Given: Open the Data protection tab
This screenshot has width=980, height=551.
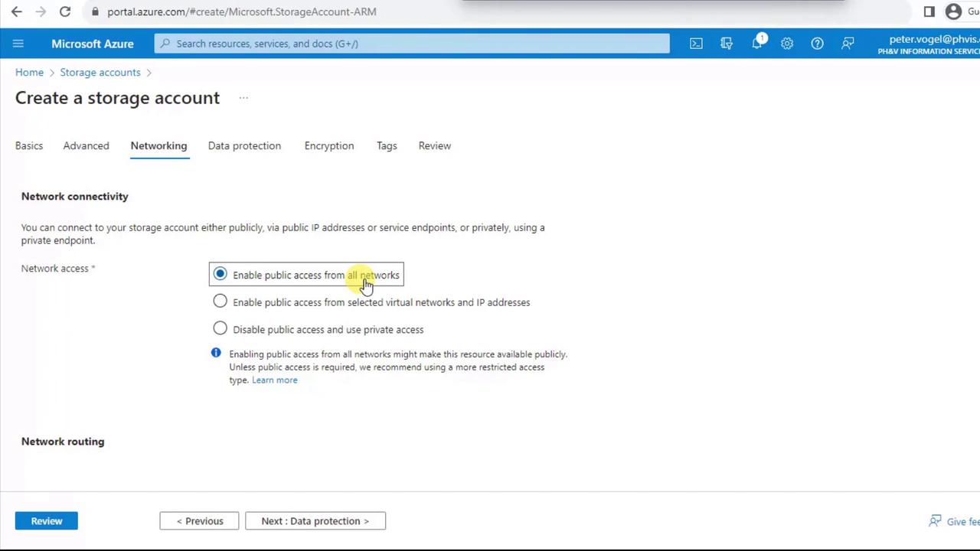Looking at the screenshot, I should [244, 145].
